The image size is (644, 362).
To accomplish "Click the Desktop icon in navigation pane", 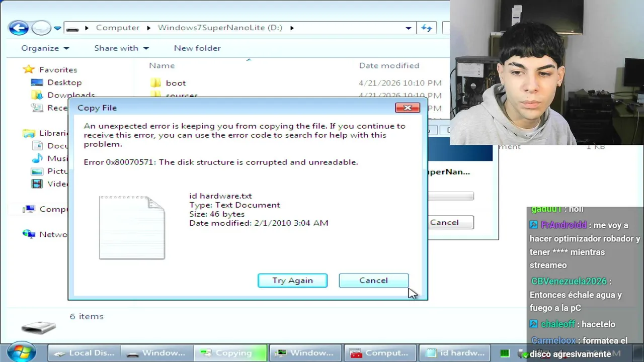I will coord(37,82).
